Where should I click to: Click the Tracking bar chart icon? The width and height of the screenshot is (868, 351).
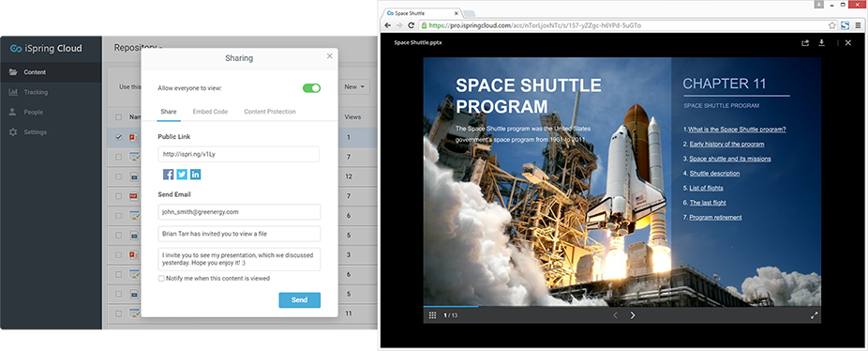13,92
